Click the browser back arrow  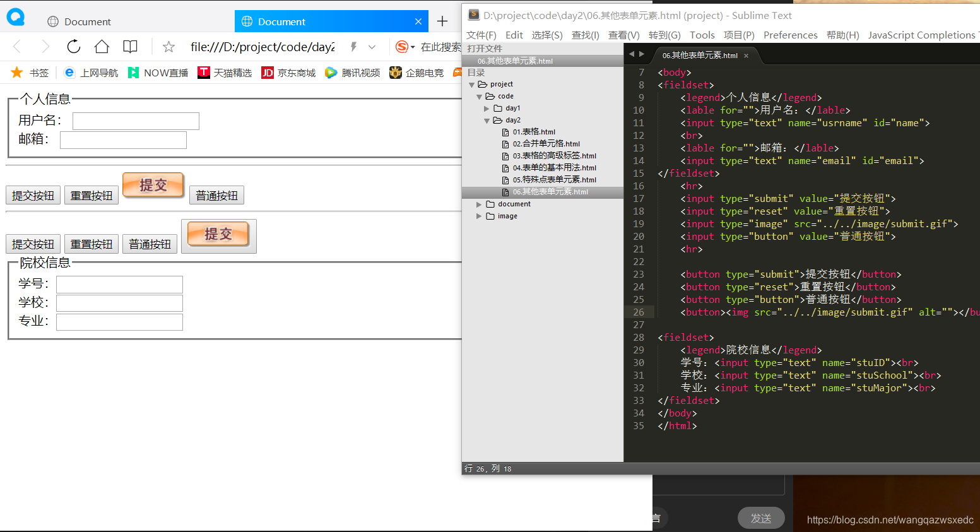17,47
